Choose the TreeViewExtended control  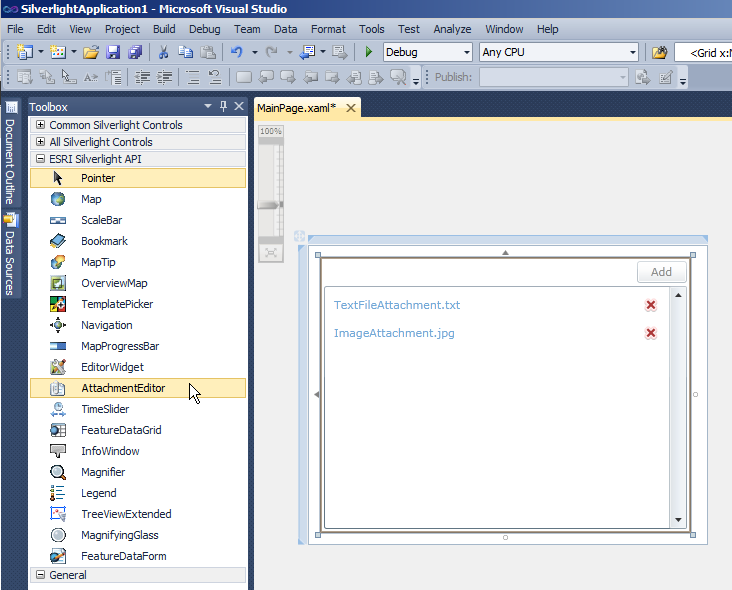click(138, 514)
